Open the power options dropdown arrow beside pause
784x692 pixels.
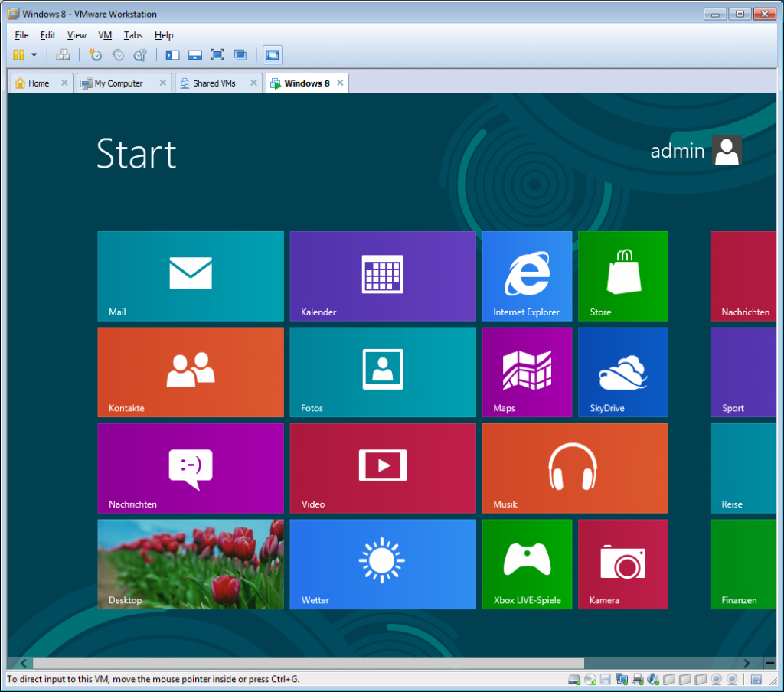click(34, 55)
